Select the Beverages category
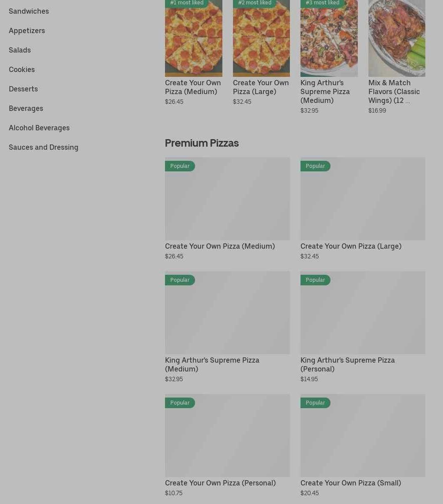This screenshot has width=443, height=504. coord(26,108)
